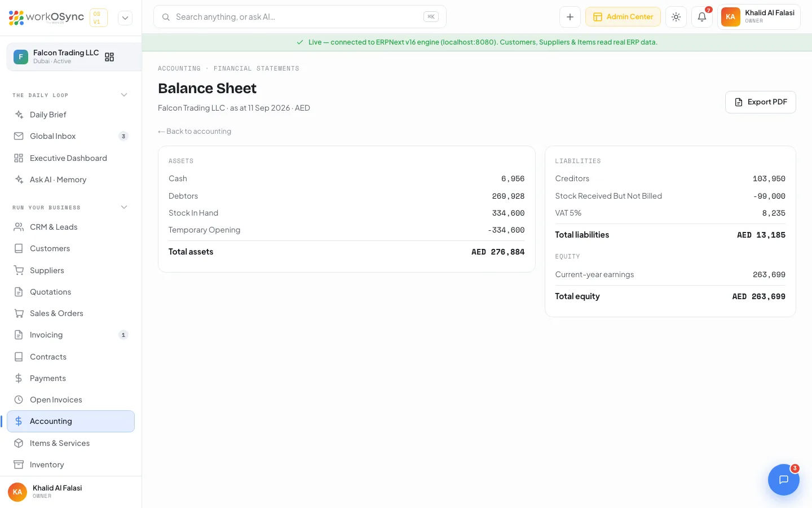
Task: Click the Export PDF button
Action: (760, 102)
